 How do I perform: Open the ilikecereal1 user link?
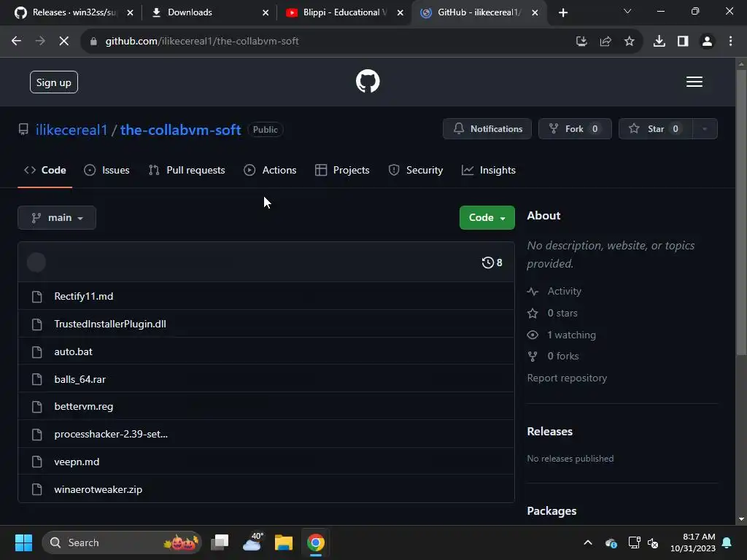71,130
